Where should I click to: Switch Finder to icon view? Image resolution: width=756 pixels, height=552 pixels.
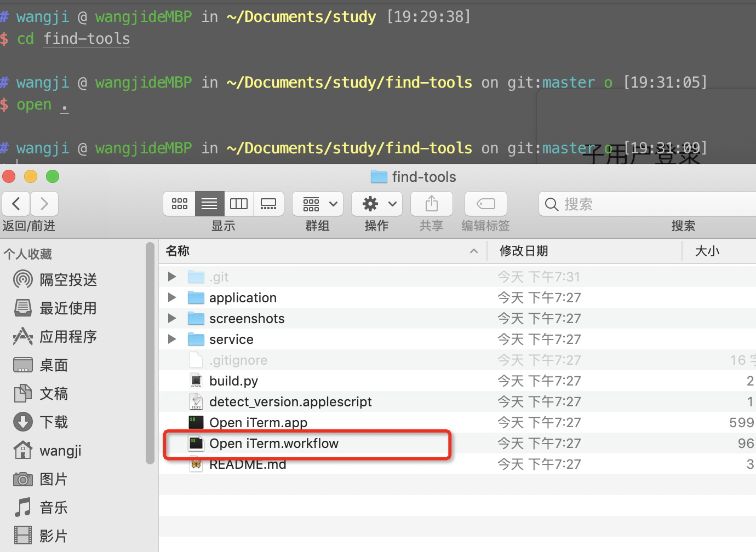click(x=180, y=204)
